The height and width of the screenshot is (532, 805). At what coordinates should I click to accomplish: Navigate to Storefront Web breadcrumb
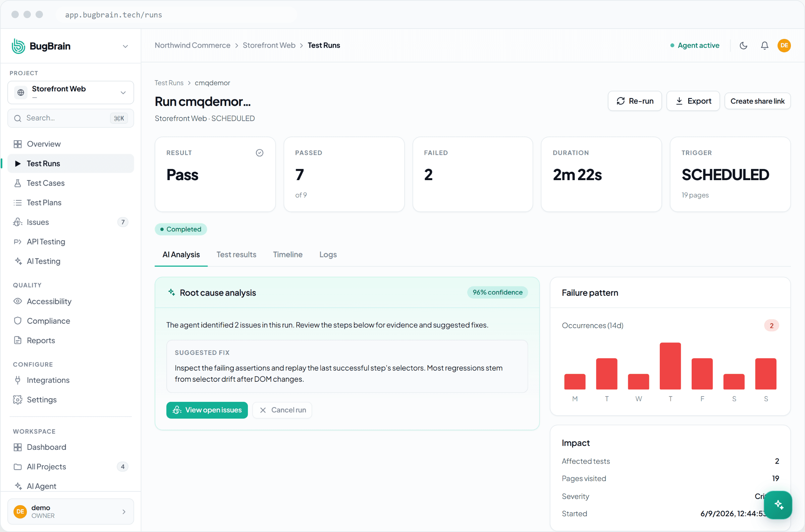[x=269, y=46]
